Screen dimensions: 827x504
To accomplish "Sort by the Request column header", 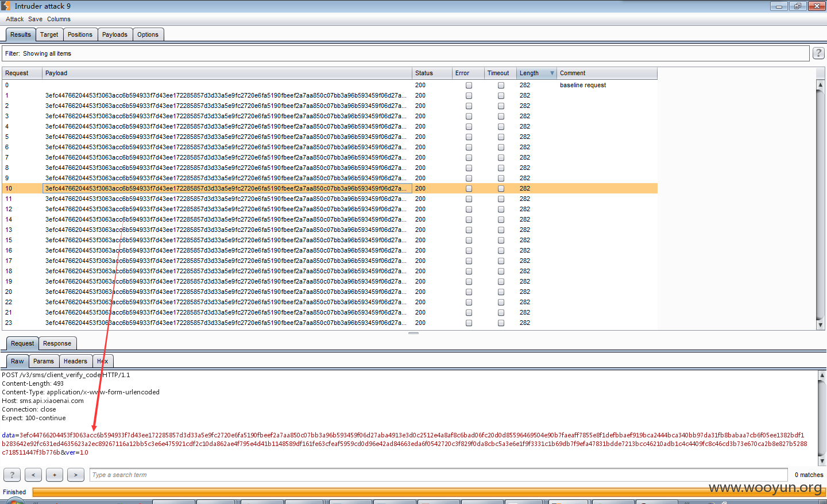I will pyautogui.click(x=22, y=73).
